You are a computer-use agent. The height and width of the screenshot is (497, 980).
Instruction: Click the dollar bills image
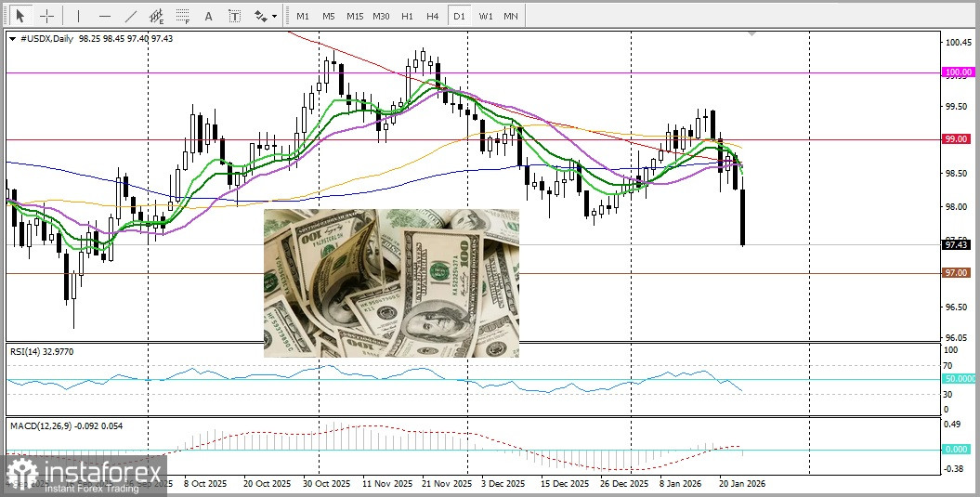[x=391, y=282]
